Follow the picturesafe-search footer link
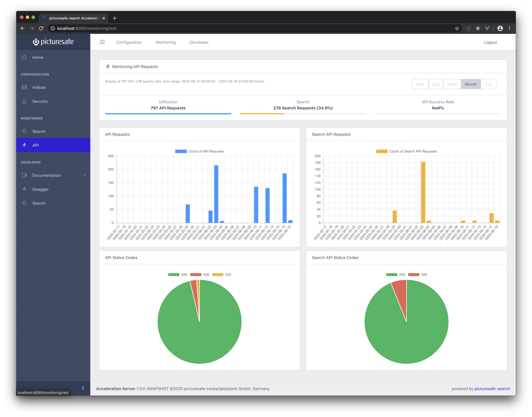The width and height of the screenshot is (532, 417). click(x=492, y=389)
